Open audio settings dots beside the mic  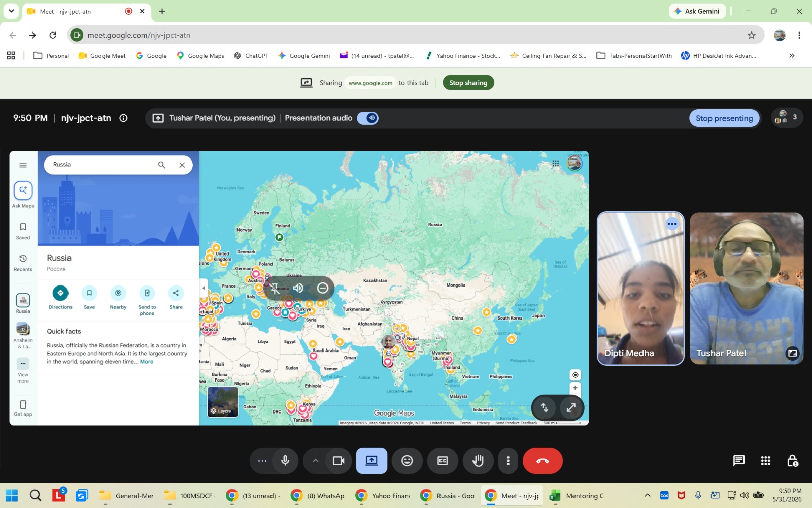[x=262, y=461]
